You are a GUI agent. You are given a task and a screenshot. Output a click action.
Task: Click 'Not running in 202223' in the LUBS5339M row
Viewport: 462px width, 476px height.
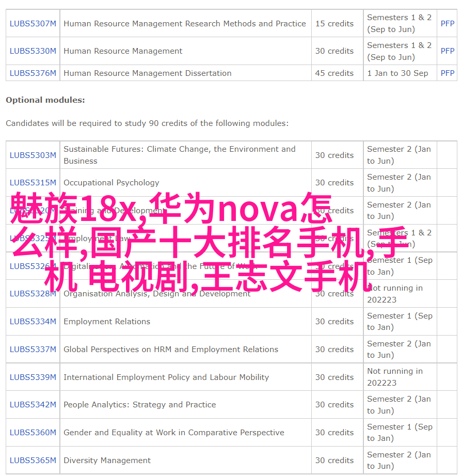coord(395,377)
